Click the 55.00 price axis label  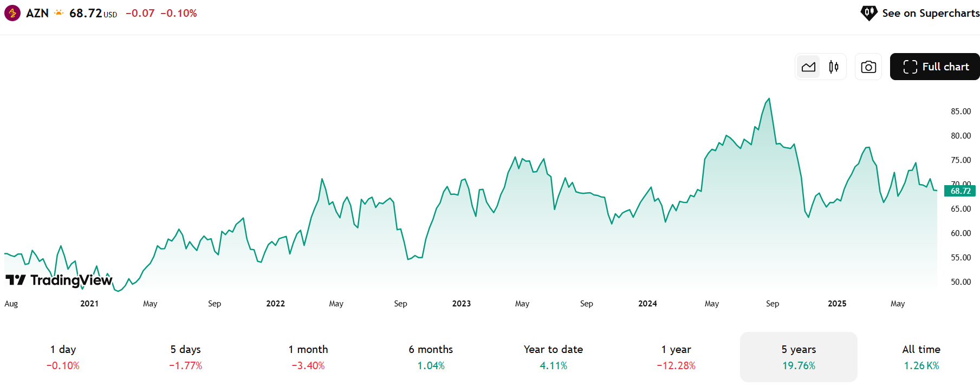click(x=961, y=258)
